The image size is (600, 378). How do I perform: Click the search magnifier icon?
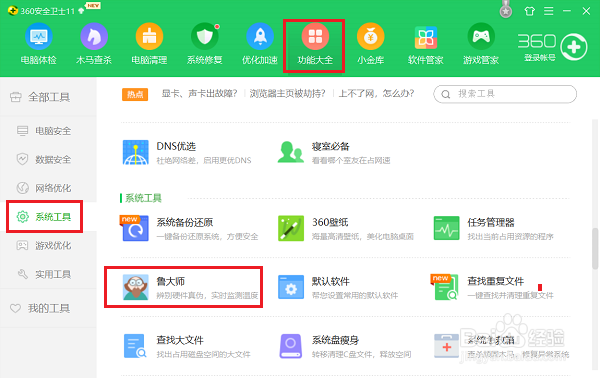click(446, 94)
